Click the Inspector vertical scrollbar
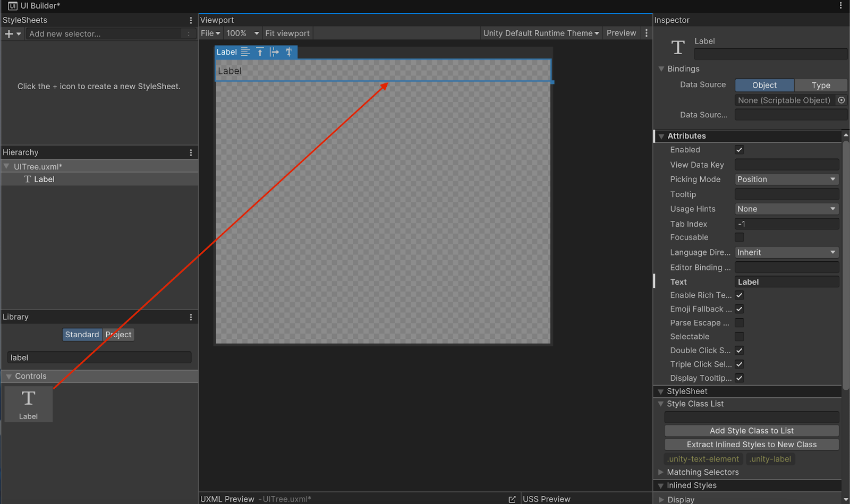Image resolution: width=850 pixels, height=504 pixels. tap(845, 266)
